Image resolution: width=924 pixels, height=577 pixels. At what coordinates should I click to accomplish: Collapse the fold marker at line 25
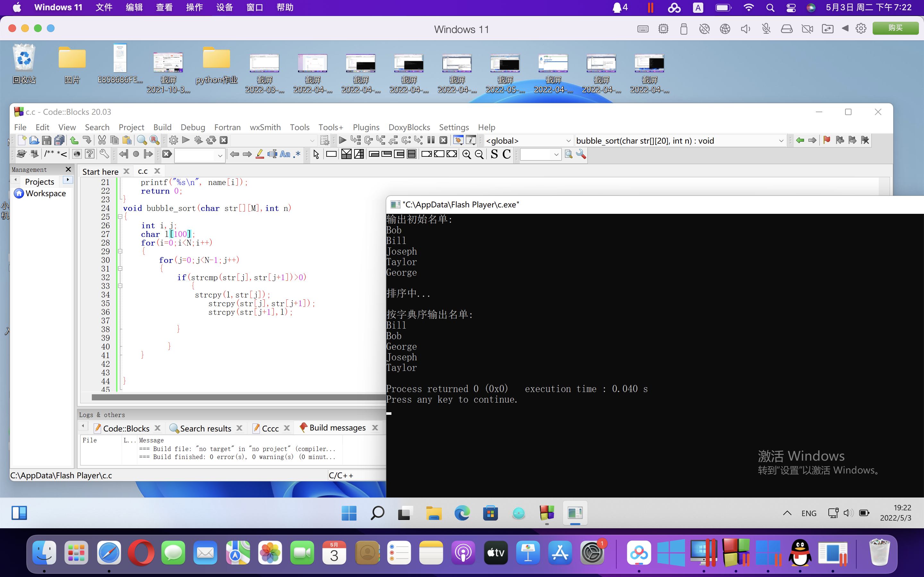point(120,217)
